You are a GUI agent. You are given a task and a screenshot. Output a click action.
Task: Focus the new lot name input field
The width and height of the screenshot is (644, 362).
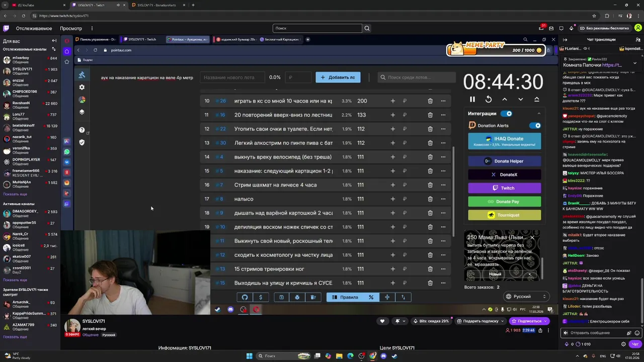click(x=232, y=77)
